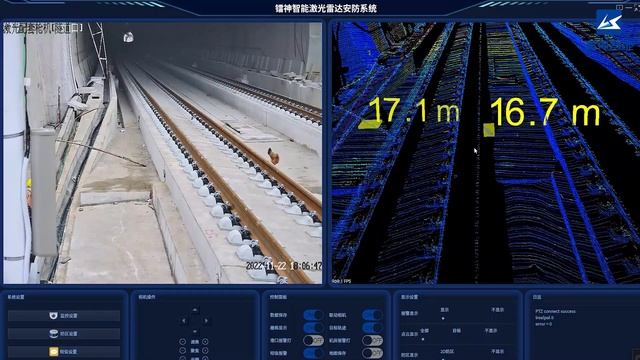640x360 pixels.
Task: Select 显示 for alarm display
Action: point(444,310)
